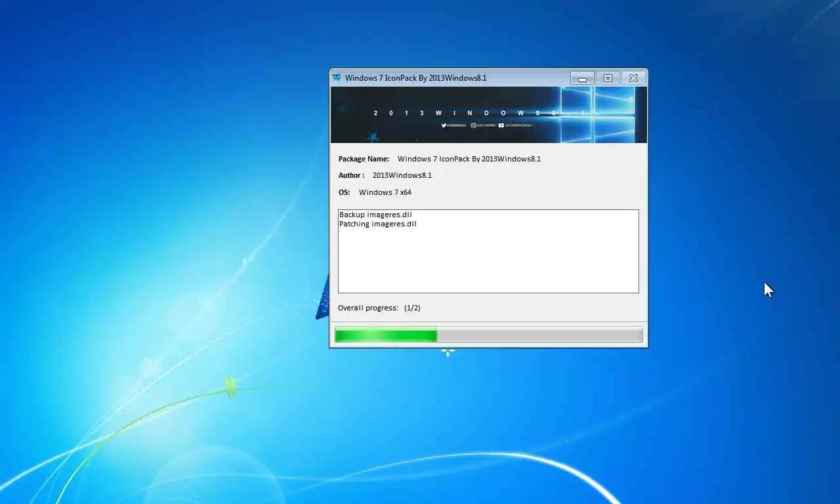This screenshot has width=840, height=504.
Task: Click the green overall progress bar
Action: (x=488, y=335)
